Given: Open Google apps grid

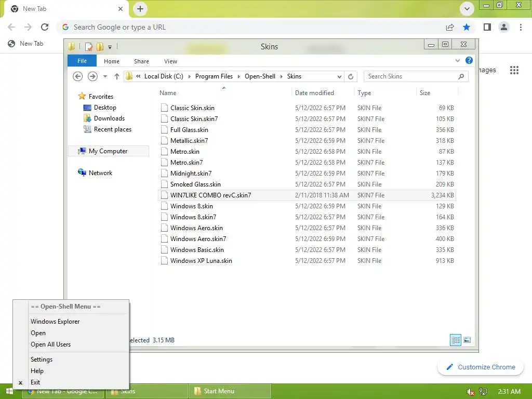Looking at the screenshot, I should click(514, 70).
